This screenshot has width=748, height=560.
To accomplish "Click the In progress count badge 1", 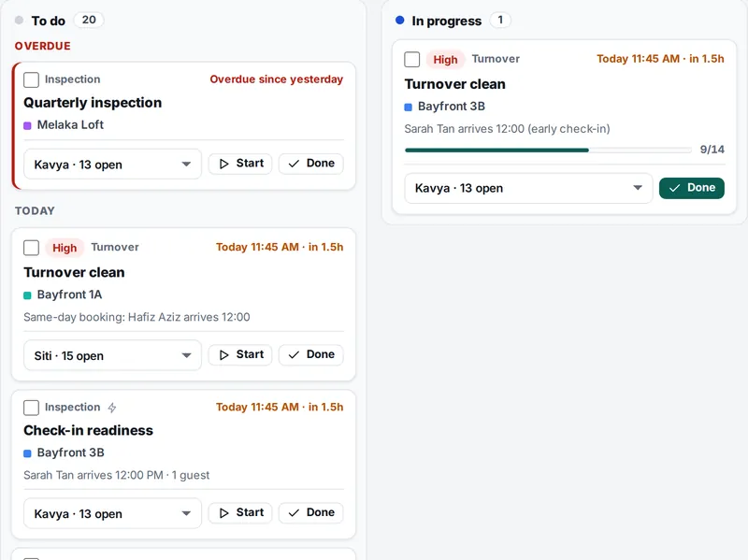I will coord(500,20).
